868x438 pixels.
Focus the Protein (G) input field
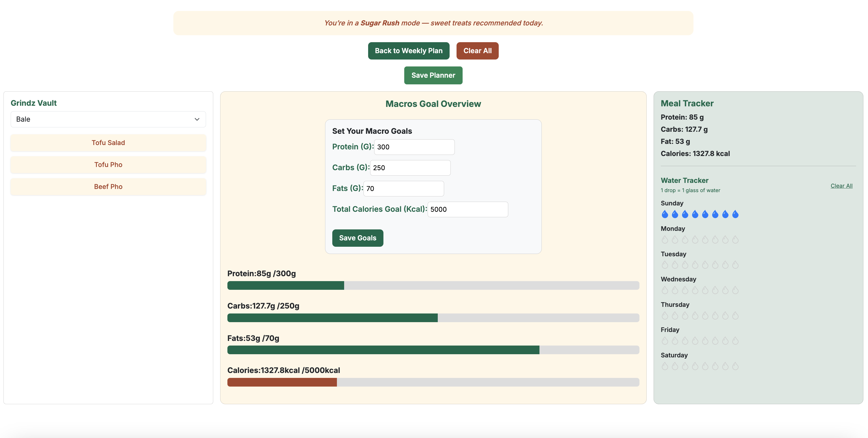coord(414,147)
